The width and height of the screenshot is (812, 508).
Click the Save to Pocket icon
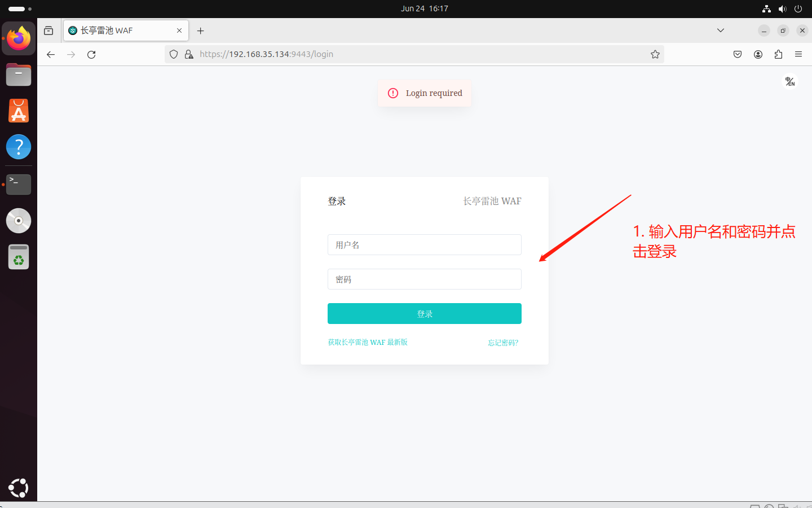click(738, 54)
